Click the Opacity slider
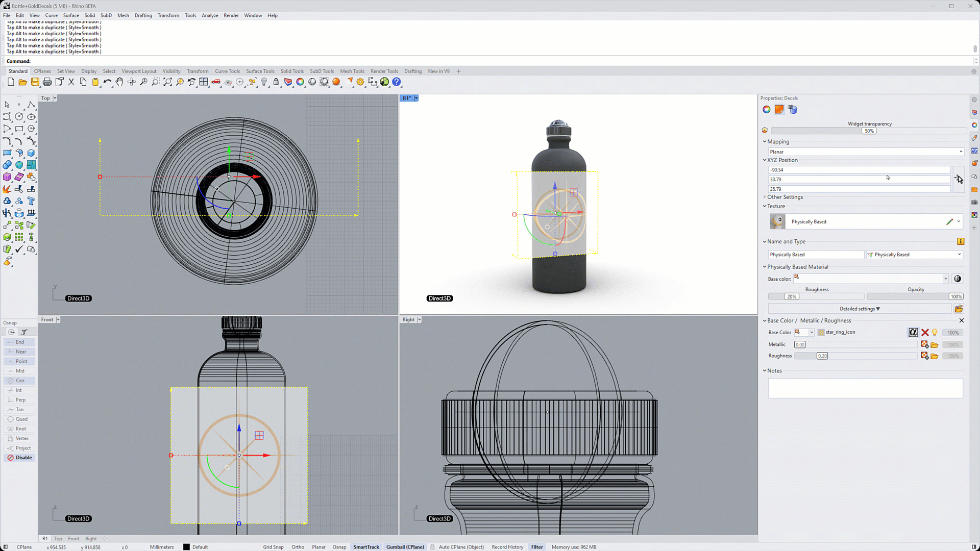980x551 pixels. tap(915, 297)
